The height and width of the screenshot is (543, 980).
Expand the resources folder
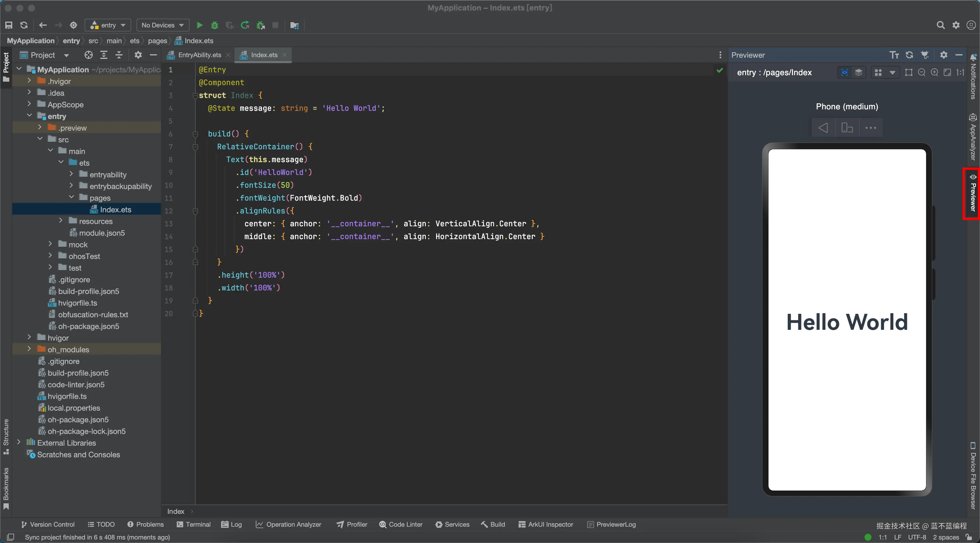point(61,221)
